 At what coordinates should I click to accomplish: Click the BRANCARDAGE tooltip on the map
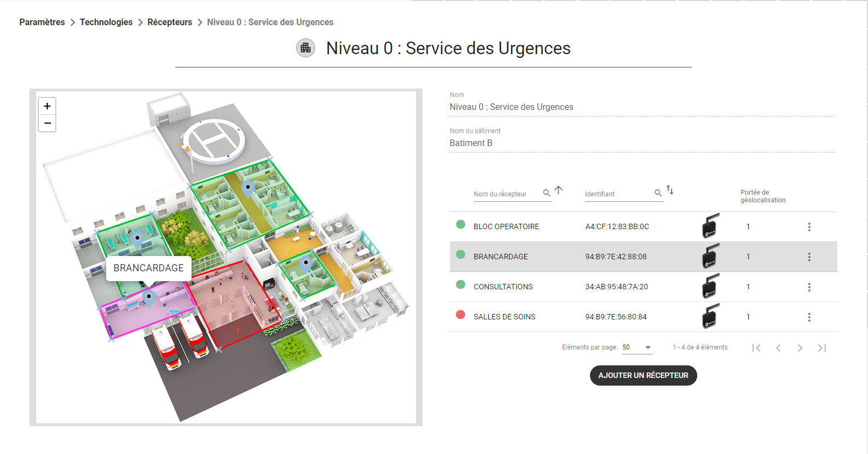point(149,268)
